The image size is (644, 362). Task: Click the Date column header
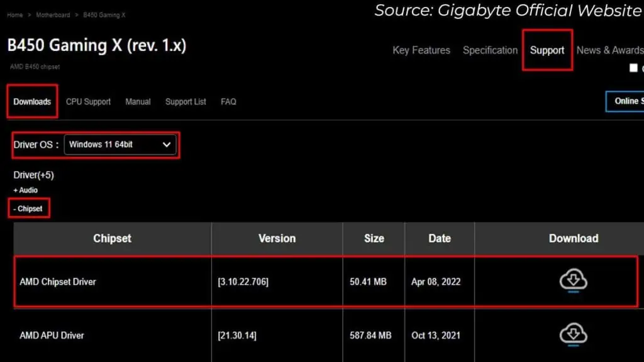tap(440, 238)
